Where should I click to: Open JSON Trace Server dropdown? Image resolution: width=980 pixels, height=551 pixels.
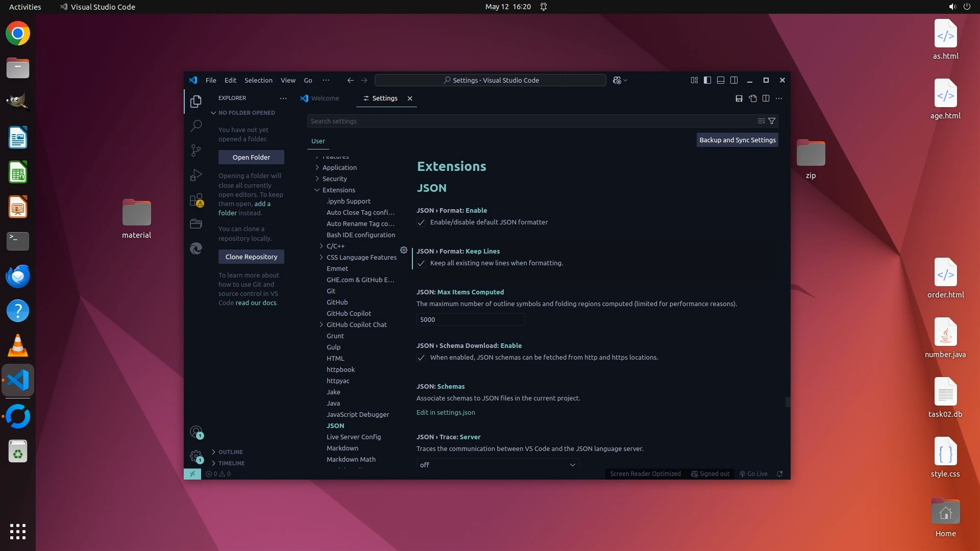498,465
